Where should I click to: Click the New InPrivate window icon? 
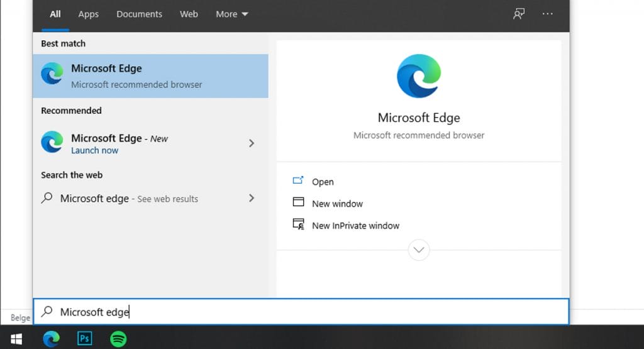click(x=299, y=224)
